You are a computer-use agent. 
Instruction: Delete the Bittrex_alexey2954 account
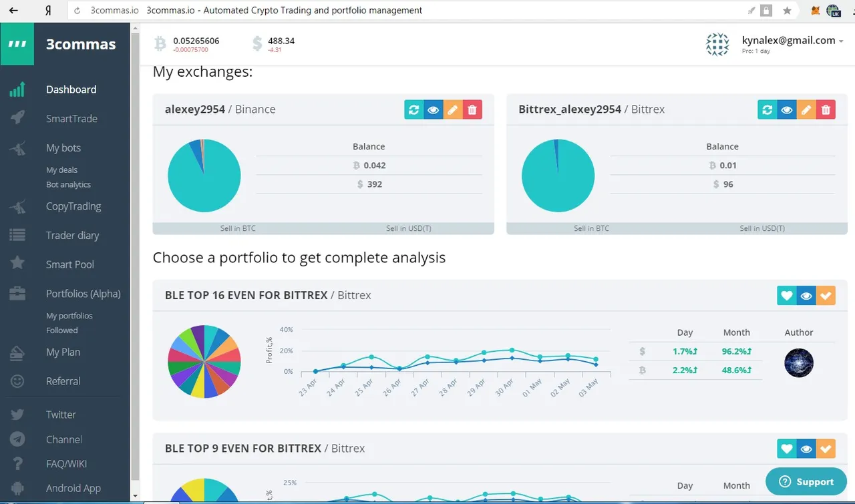pyautogui.click(x=826, y=109)
